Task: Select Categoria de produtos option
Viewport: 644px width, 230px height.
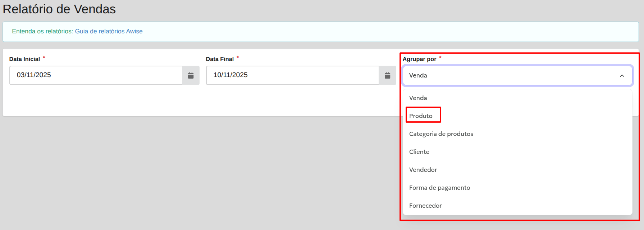Action: [x=441, y=134]
